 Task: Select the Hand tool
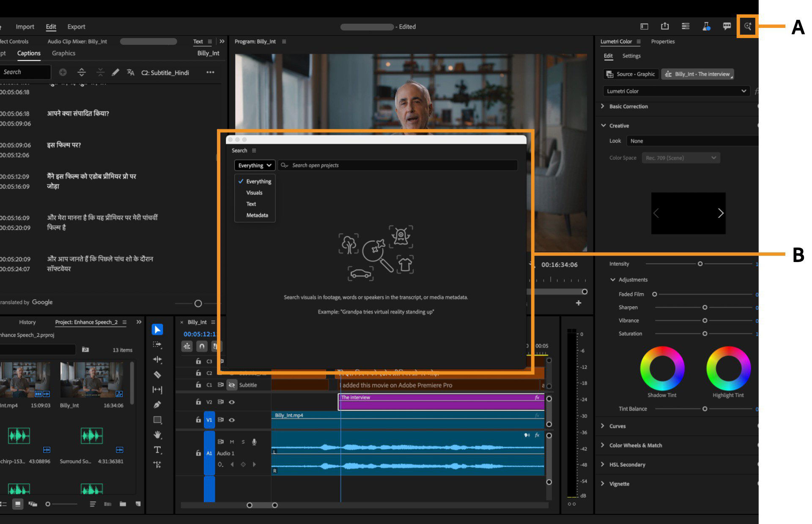(157, 435)
